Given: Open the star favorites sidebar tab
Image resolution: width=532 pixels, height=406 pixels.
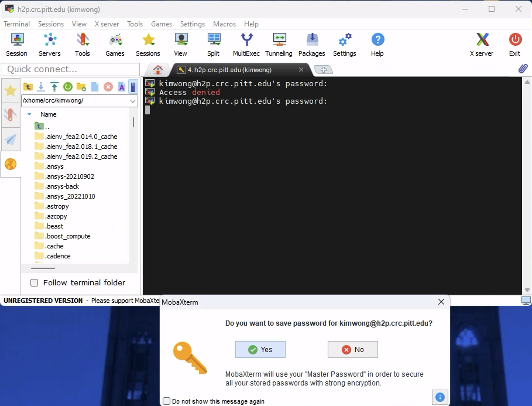Looking at the screenshot, I should tap(11, 90).
